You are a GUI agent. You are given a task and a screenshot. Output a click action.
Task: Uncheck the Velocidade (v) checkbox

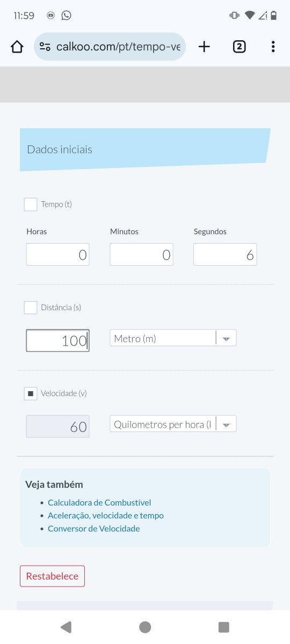pos(31,393)
